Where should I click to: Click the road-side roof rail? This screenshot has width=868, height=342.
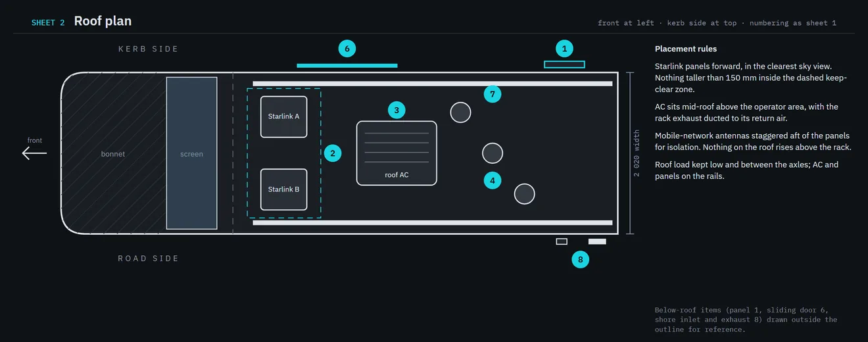click(433, 223)
